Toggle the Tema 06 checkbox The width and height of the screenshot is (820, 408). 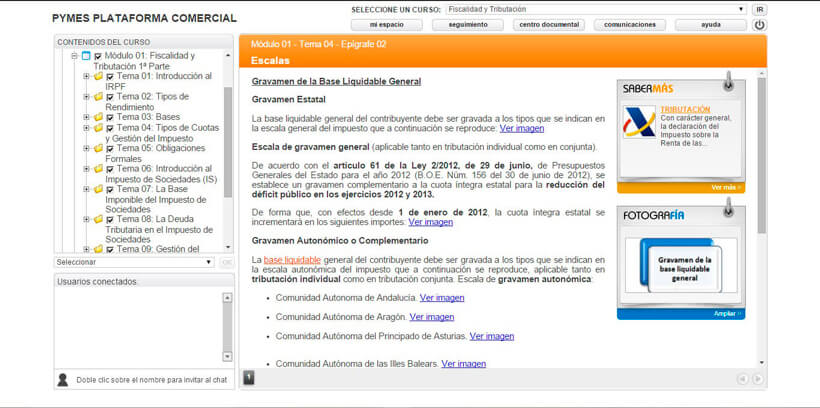click(x=110, y=169)
